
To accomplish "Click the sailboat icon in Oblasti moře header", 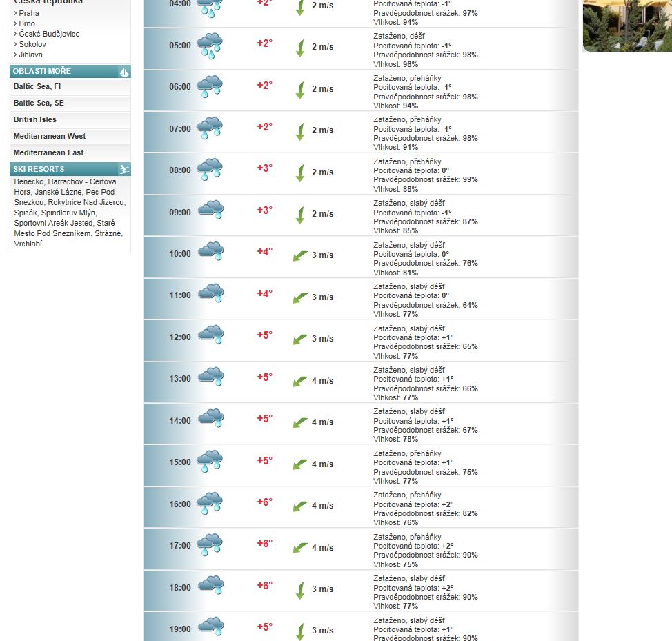I will point(124,72).
